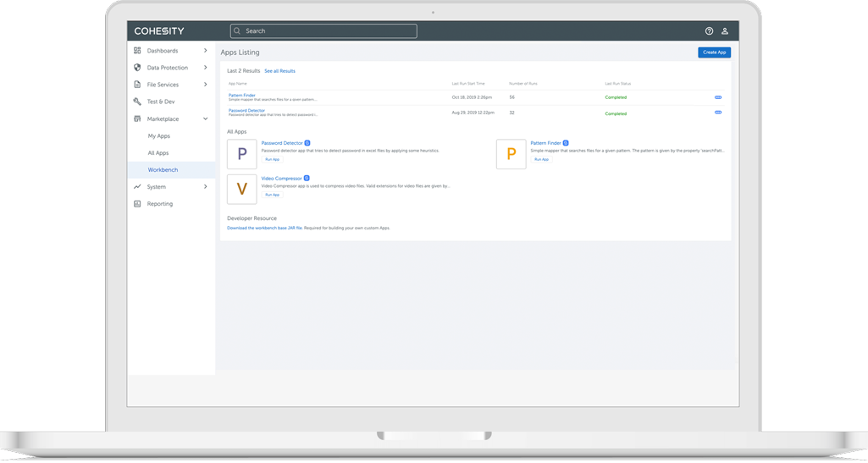Click the See all Results link
868x463 pixels.
(x=279, y=71)
